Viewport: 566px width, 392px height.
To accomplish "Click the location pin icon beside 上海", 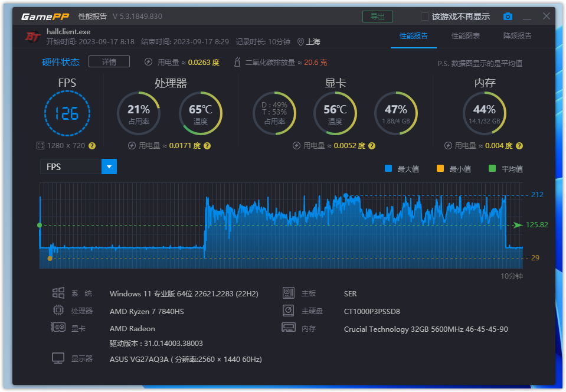I will point(300,42).
